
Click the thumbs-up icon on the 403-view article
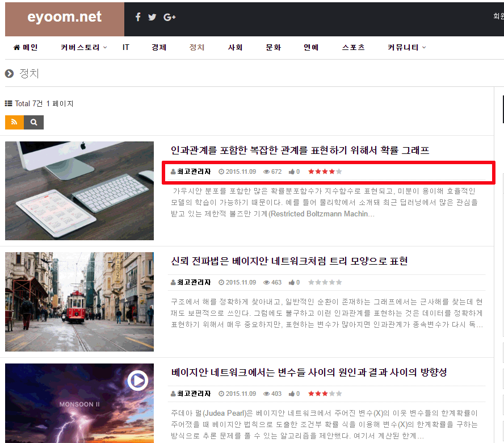click(292, 394)
